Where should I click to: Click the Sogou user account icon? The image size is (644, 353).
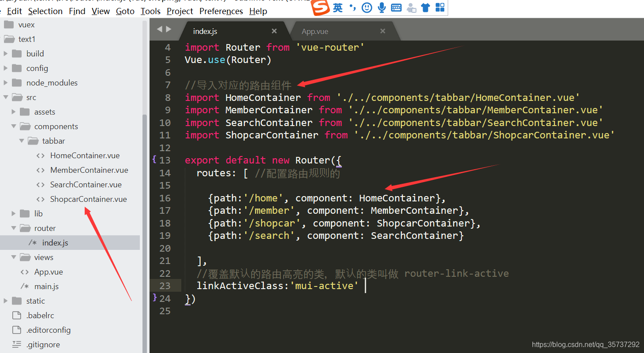pos(411,7)
